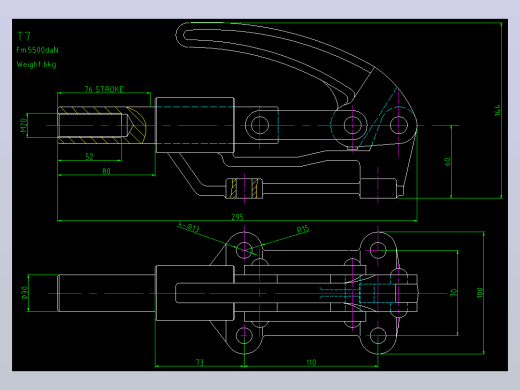This screenshot has width=520, height=390.
Task: Pick the 76 STROKE dimension text
Action: (x=104, y=89)
